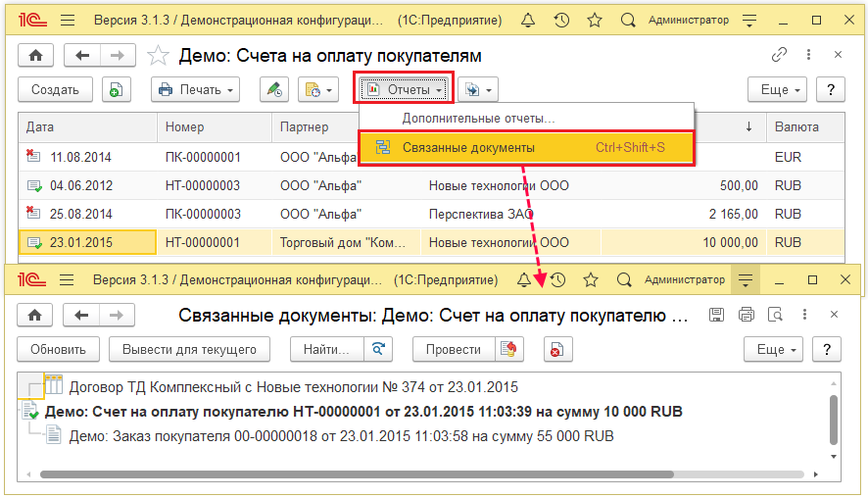Sort by Дата column header

pyautogui.click(x=88, y=126)
